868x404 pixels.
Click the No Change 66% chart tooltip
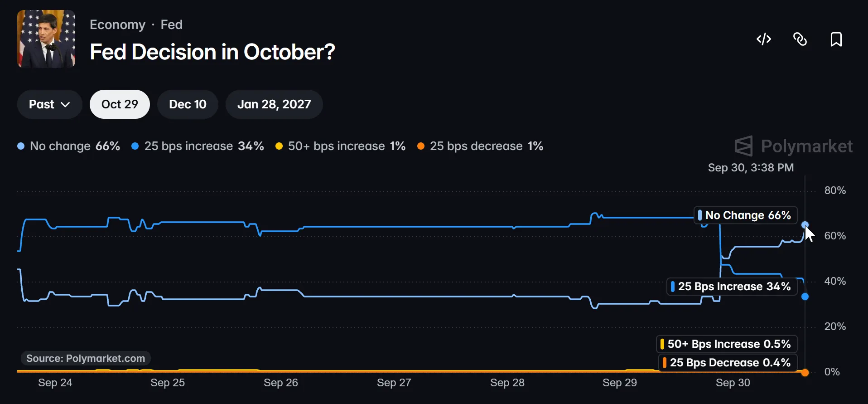coord(746,215)
